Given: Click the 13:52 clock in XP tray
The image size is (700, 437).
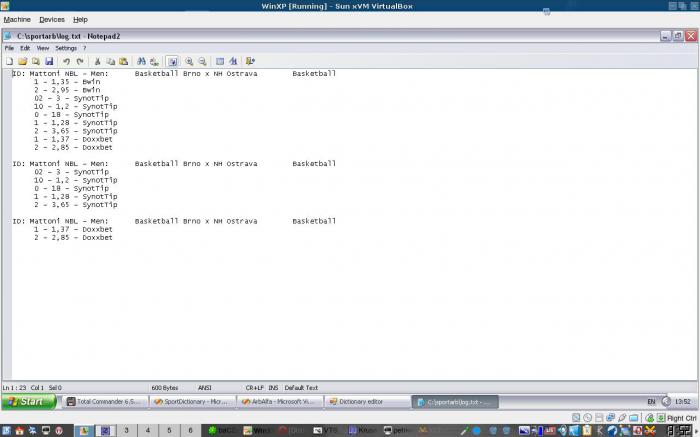Looking at the screenshot, I should click(683, 402).
